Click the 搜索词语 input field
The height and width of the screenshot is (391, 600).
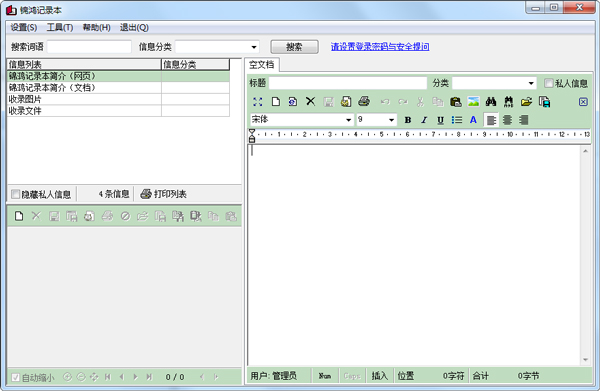coord(89,47)
